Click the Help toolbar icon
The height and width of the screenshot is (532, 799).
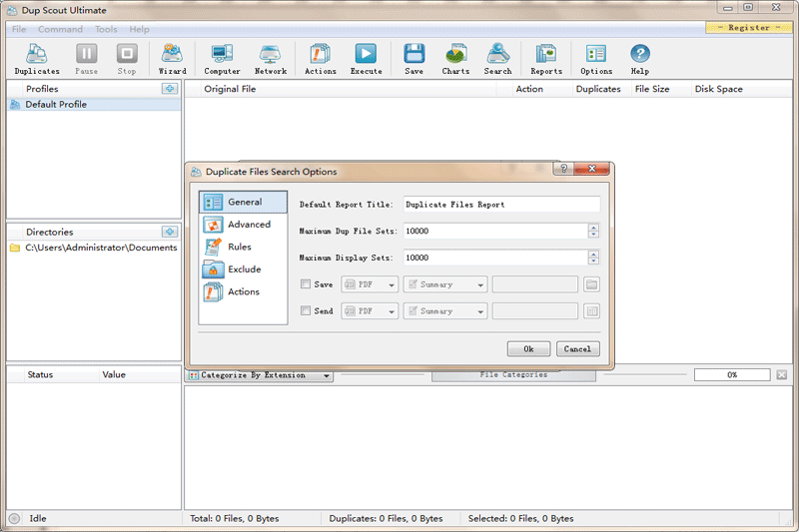(640, 59)
